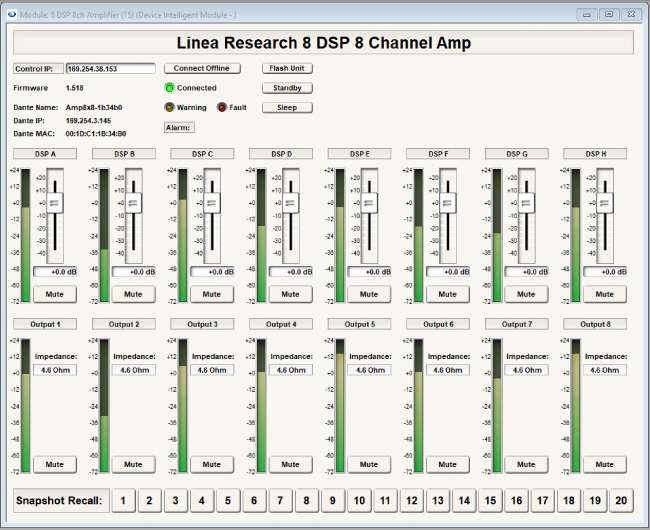The height and width of the screenshot is (530, 650).
Task: Click the DSP A channel label
Action: 45,154
